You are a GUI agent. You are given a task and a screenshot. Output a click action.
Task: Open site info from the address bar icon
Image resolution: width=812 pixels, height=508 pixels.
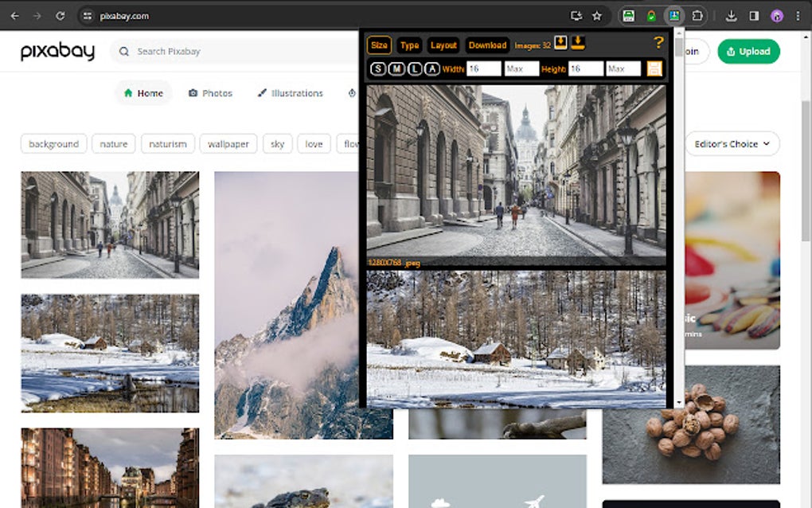pyautogui.click(x=88, y=15)
